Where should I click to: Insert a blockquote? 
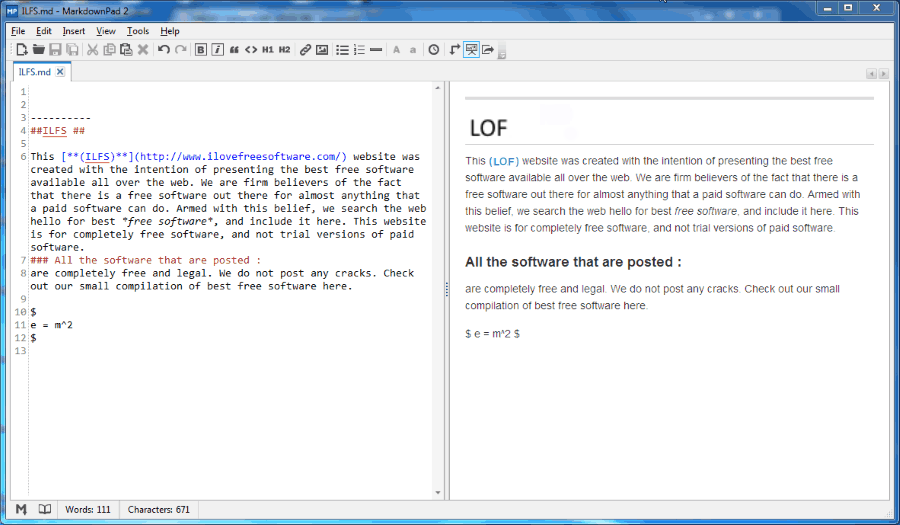pos(234,50)
